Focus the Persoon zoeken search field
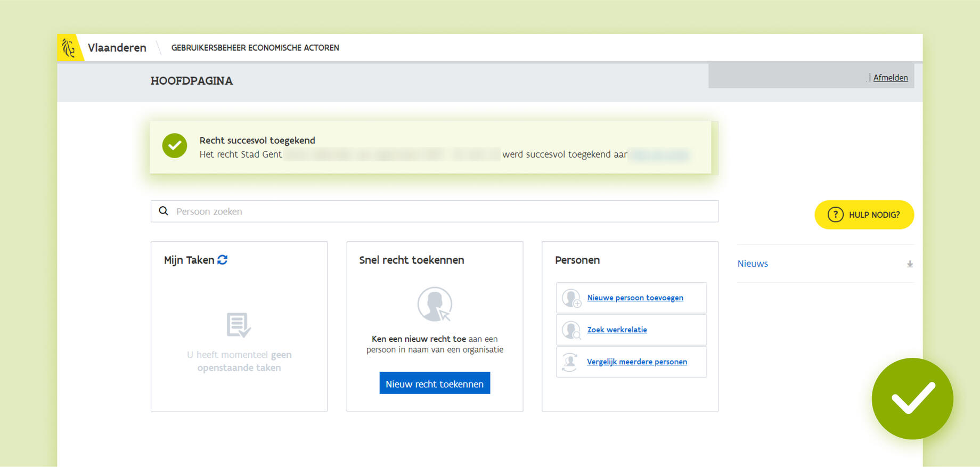This screenshot has height=467, width=980. [x=434, y=211]
